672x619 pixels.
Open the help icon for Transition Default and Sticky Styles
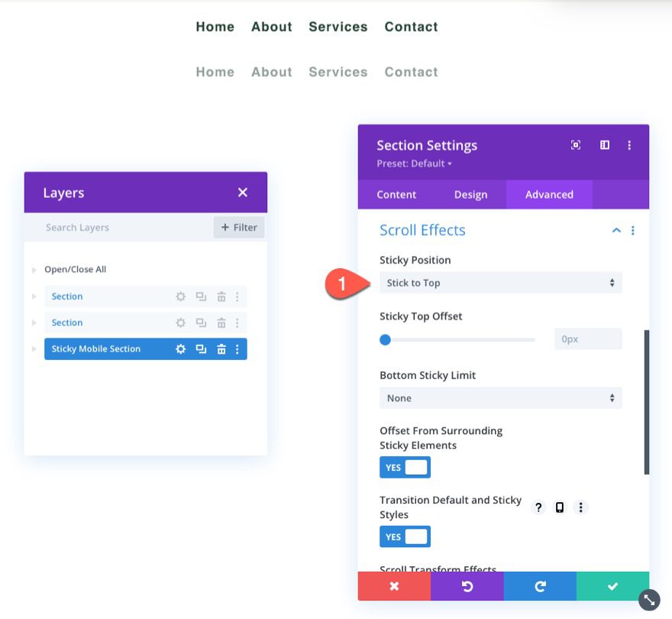pyautogui.click(x=538, y=507)
